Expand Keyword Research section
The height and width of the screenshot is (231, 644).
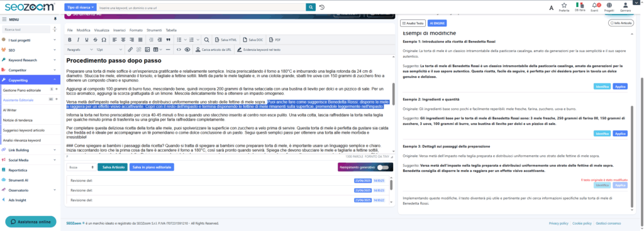tap(30, 60)
